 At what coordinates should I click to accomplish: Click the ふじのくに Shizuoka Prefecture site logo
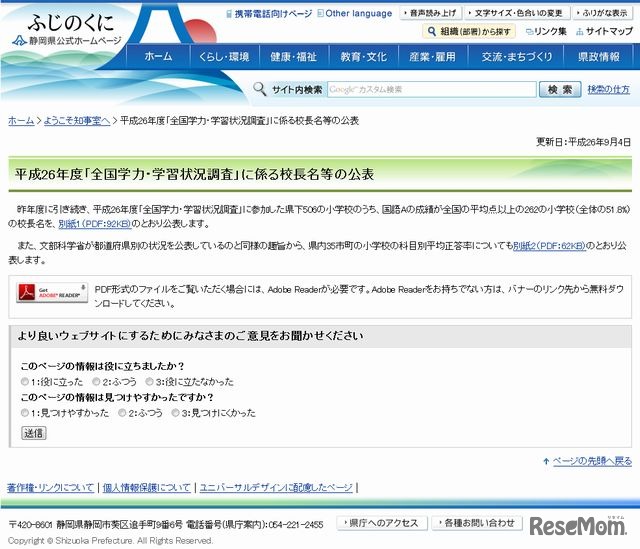[69, 29]
